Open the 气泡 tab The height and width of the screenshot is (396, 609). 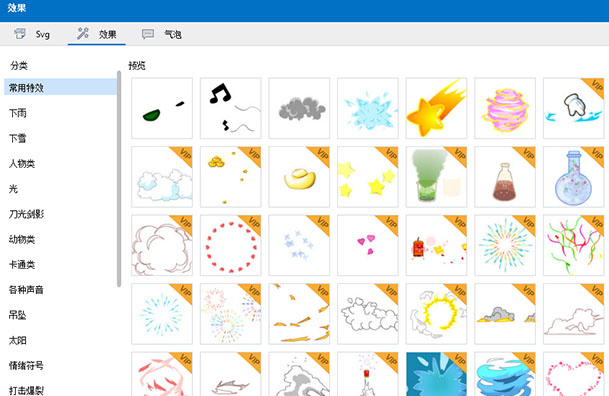coord(162,34)
